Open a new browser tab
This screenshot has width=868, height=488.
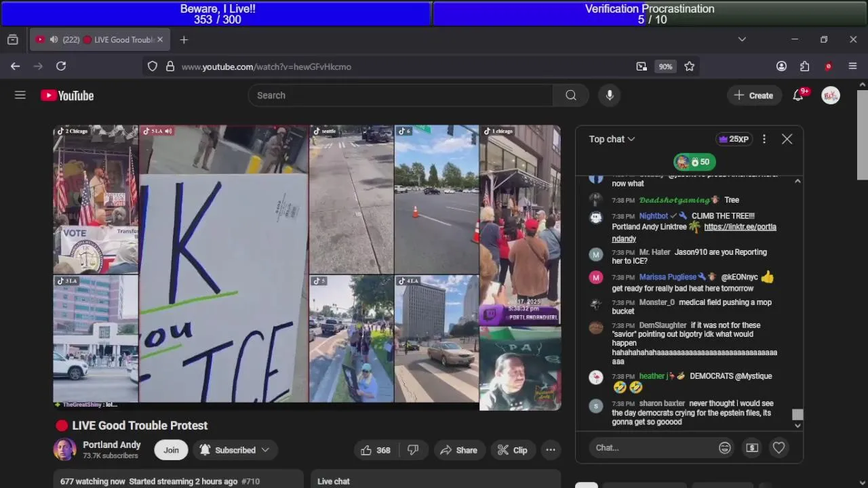coord(184,40)
